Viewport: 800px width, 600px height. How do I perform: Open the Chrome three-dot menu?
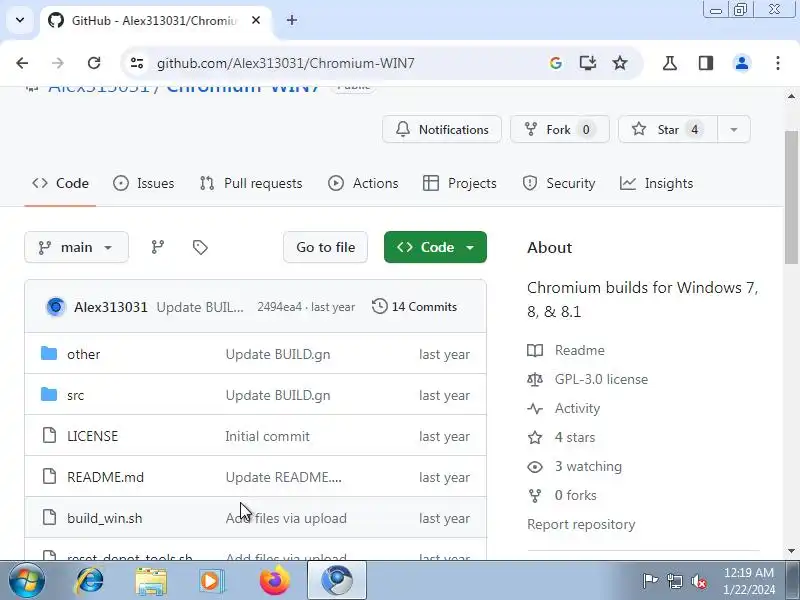(x=778, y=63)
